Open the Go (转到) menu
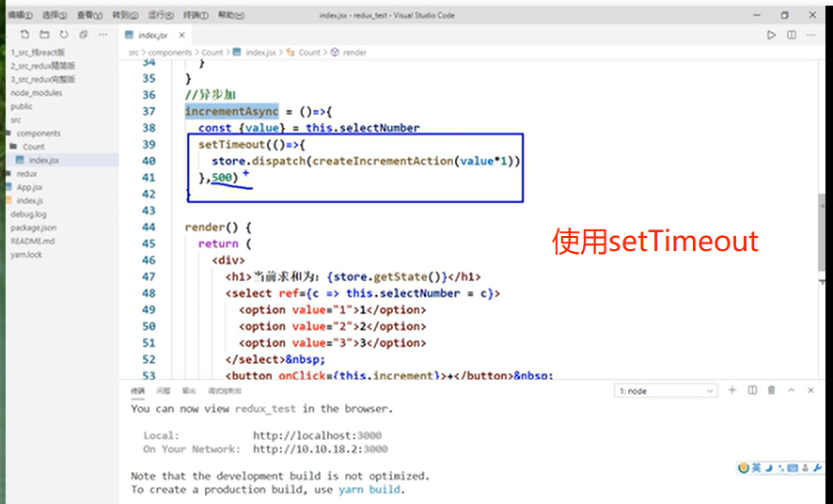This screenshot has width=833, height=504. click(125, 15)
